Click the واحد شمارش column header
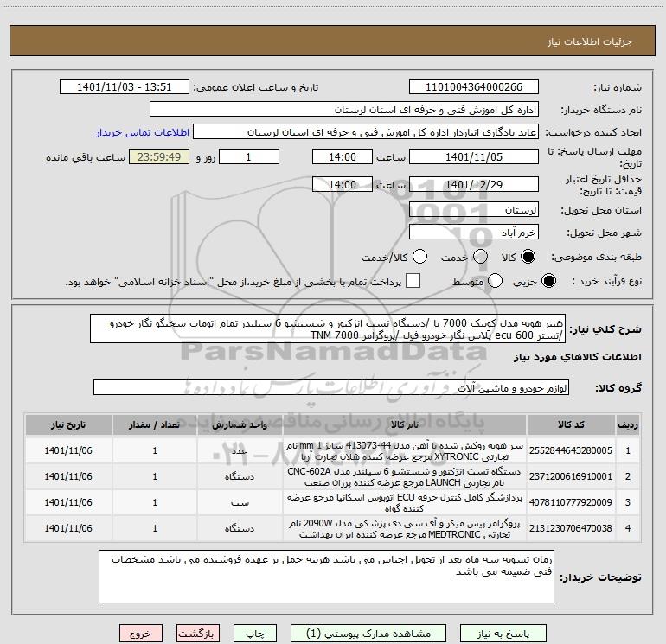The width and height of the screenshot is (666, 644). point(240,424)
